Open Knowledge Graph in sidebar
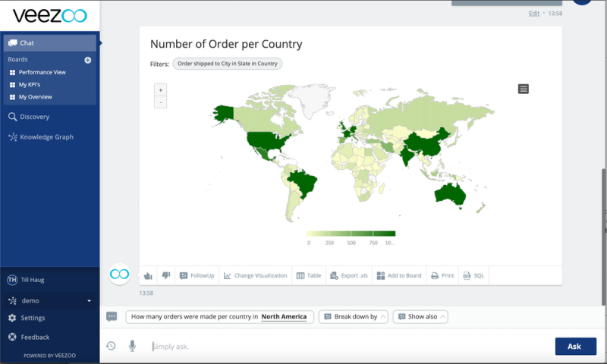 46,137
